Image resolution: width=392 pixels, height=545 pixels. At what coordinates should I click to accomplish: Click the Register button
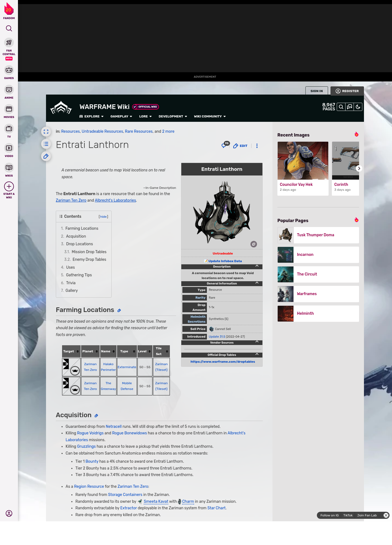(x=347, y=91)
